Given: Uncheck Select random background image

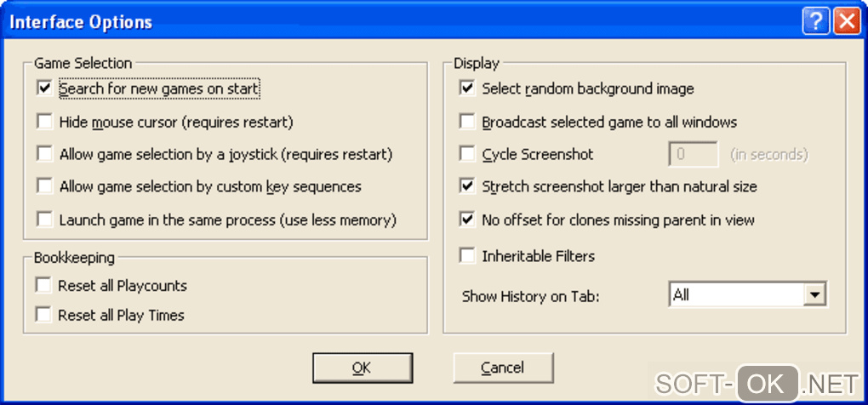Looking at the screenshot, I should point(467,88).
